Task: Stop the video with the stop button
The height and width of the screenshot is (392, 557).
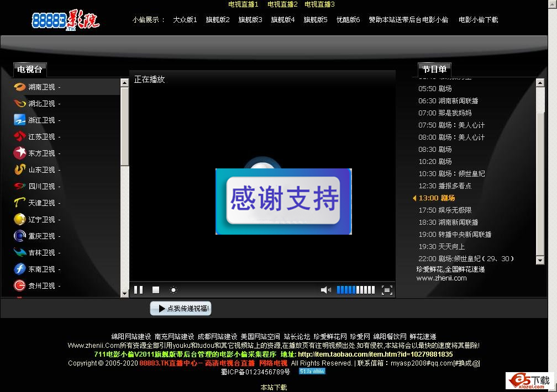Action: [x=156, y=290]
